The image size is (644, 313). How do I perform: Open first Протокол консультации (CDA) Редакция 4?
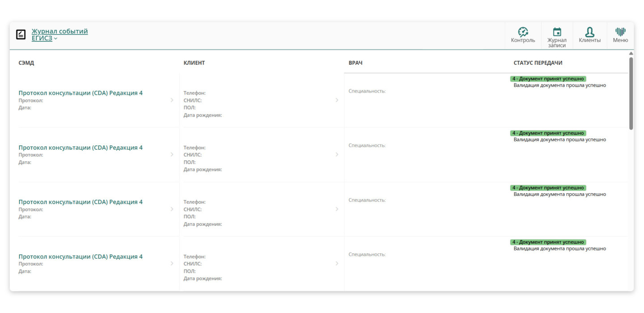pyautogui.click(x=80, y=93)
